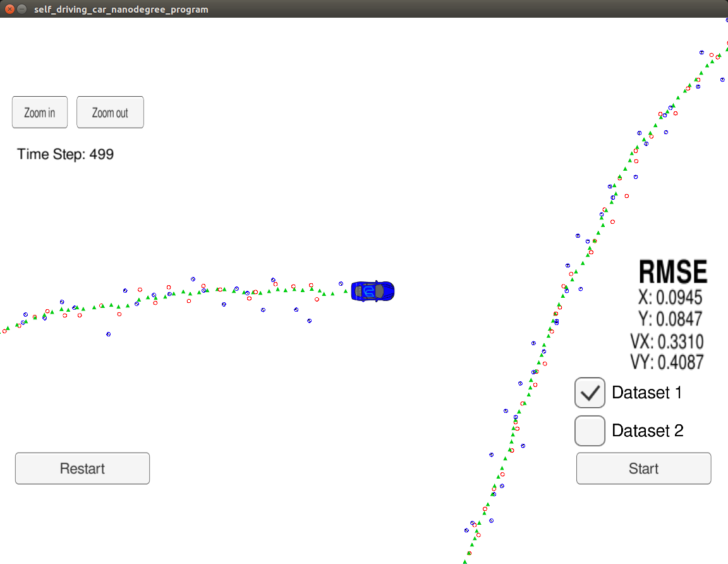The image size is (728, 564).
Task: Select the X: 0.0945 value
Action: click(670, 297)
